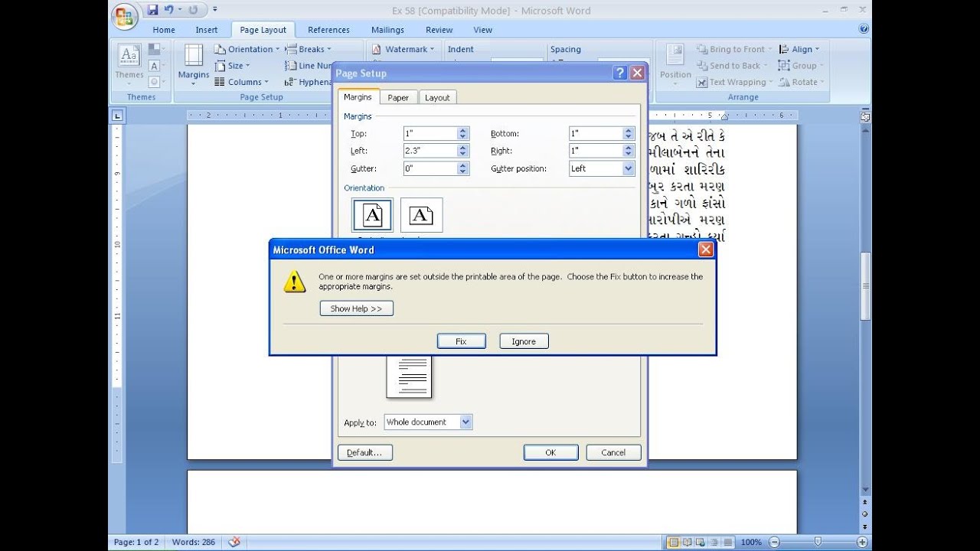This screenshot has height=551, width=980.
Task: Click the Previous Page double-arrow button
Action: coord(865,503)
